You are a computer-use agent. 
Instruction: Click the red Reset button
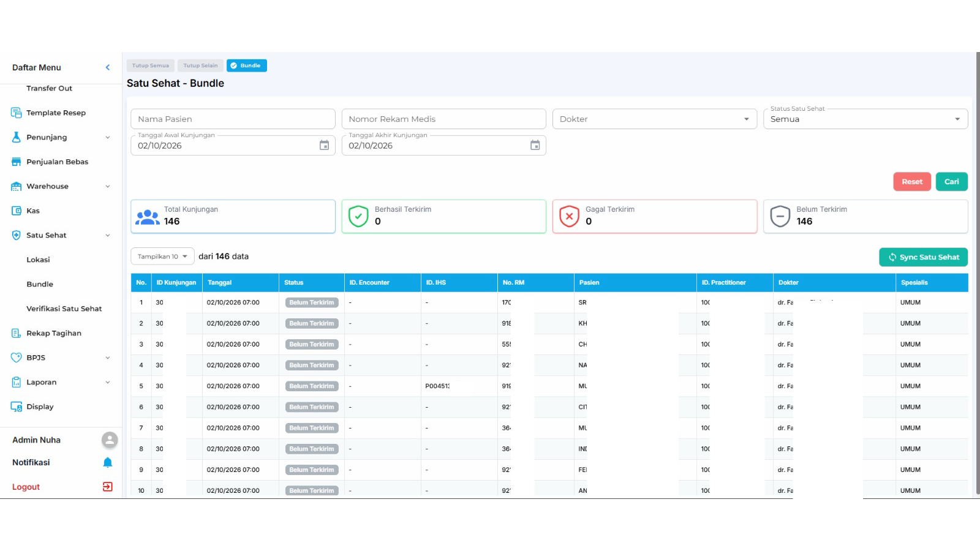click(912, 182)
